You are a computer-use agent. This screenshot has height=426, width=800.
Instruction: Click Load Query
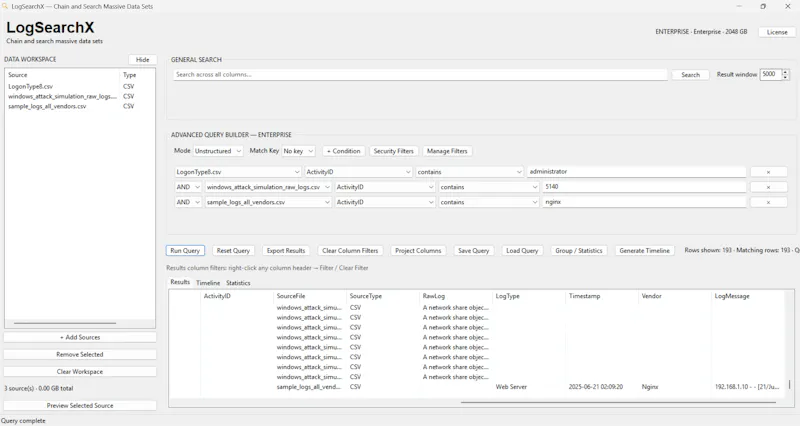tap(522, 250)
